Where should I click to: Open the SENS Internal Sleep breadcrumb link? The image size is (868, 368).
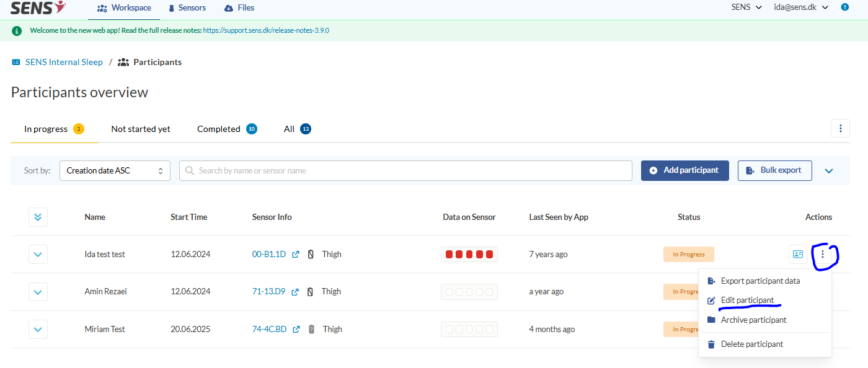click(63, 62)
